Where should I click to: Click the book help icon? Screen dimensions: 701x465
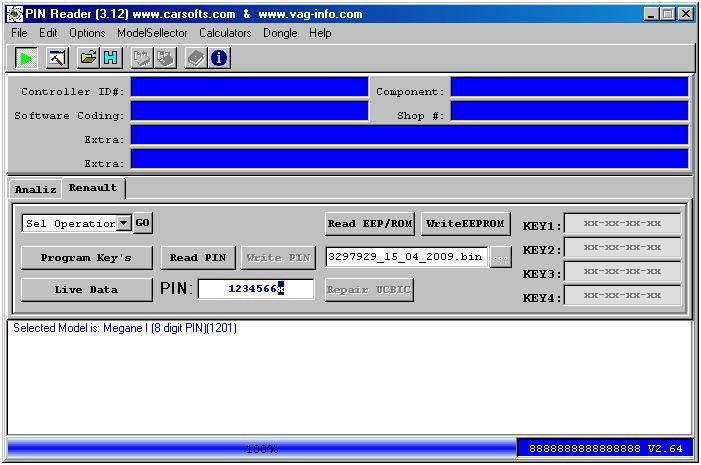[196, 58]
